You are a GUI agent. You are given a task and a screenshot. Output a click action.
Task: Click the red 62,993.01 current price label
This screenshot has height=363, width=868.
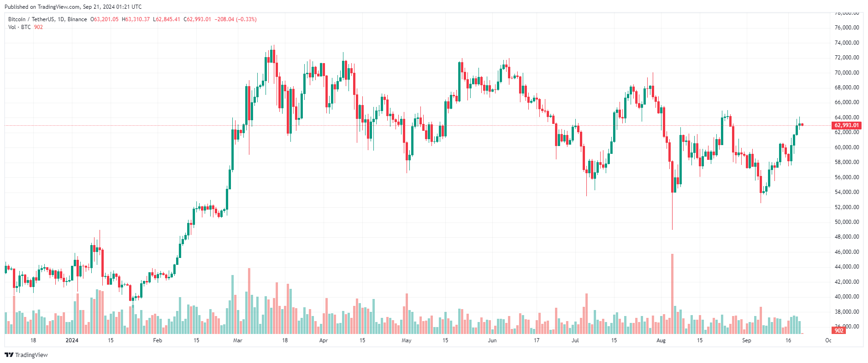[847, 125]
